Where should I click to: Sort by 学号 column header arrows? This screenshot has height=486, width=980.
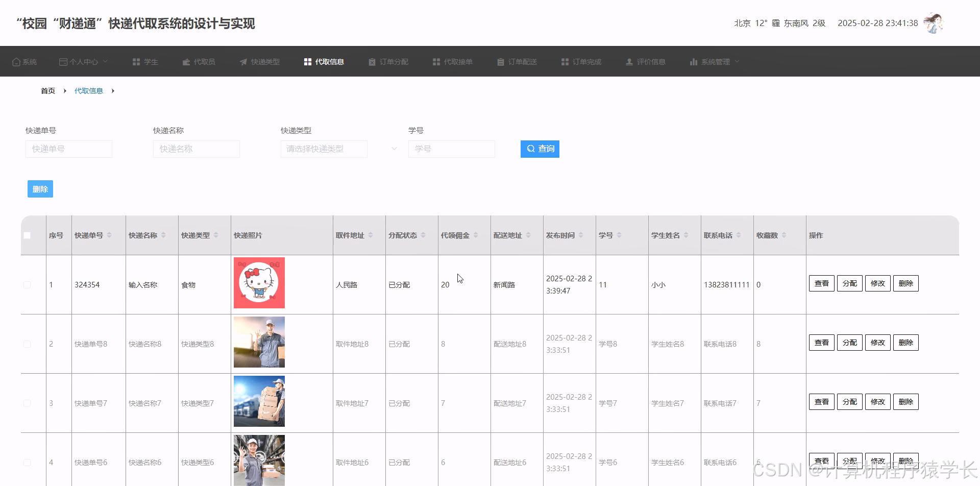coord(619,235)
